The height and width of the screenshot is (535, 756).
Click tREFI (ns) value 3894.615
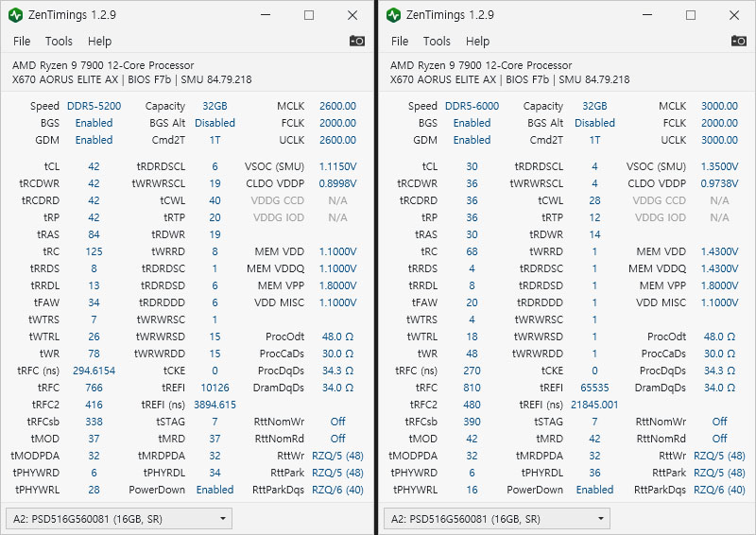(x=215, y=405)
